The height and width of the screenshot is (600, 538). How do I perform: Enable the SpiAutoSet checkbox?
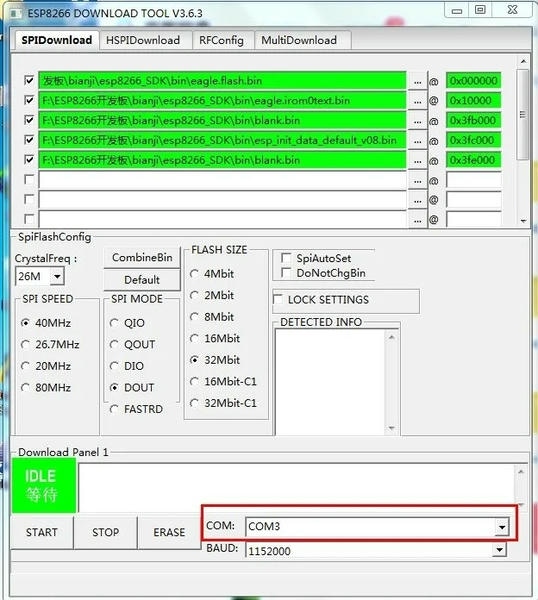[286, 258]
